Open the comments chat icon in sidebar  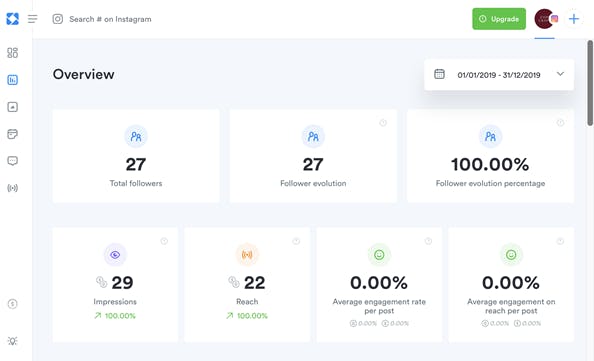[13, 161]
